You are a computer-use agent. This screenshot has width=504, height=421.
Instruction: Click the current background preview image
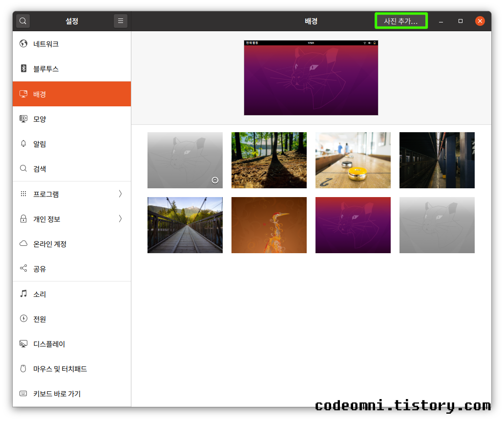coord(311,78)
